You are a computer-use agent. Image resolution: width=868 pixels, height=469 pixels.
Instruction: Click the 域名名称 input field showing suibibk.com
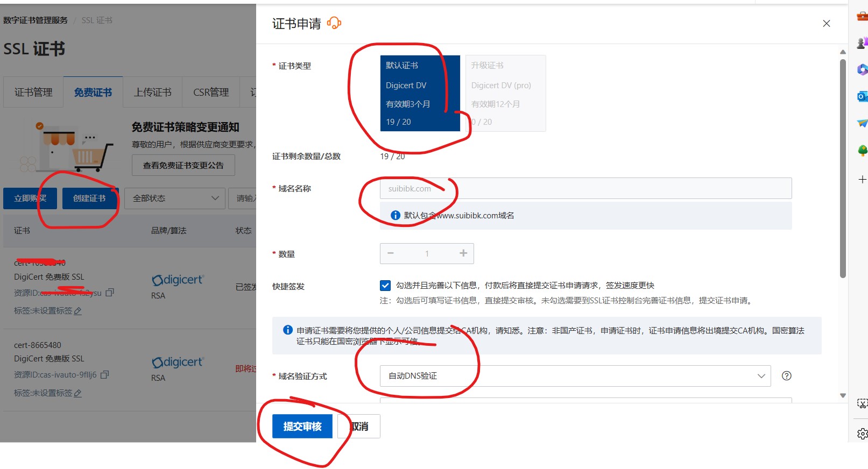(585, 188)
